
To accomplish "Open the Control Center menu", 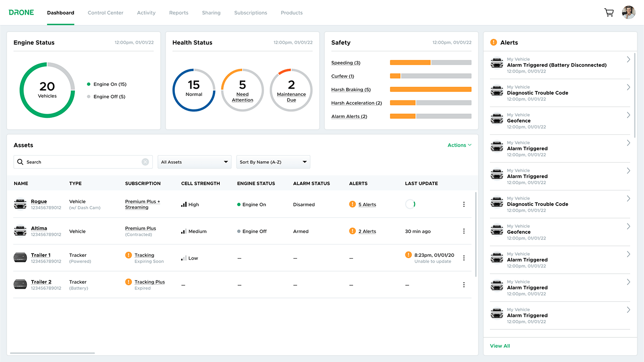I will tap(105, 13).
